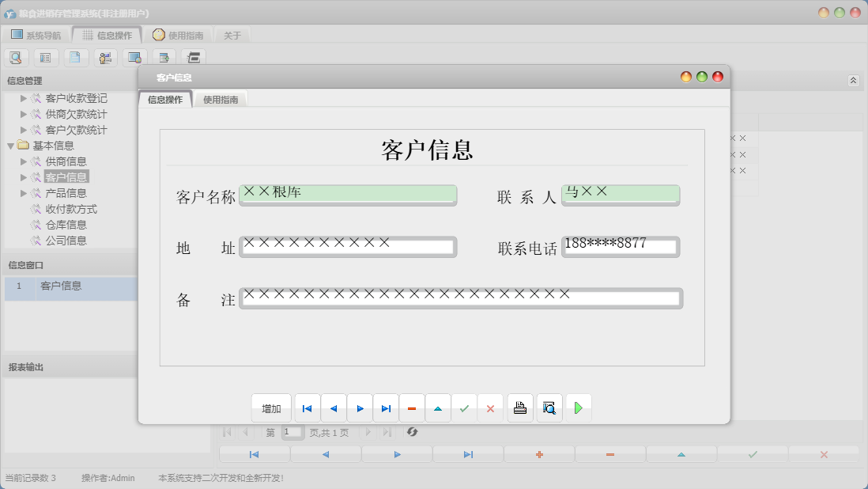Click the green run arrow in the dialog
The height and width of the screenshot is (489, 868).
pyautogui.click(x=579, y=407)
